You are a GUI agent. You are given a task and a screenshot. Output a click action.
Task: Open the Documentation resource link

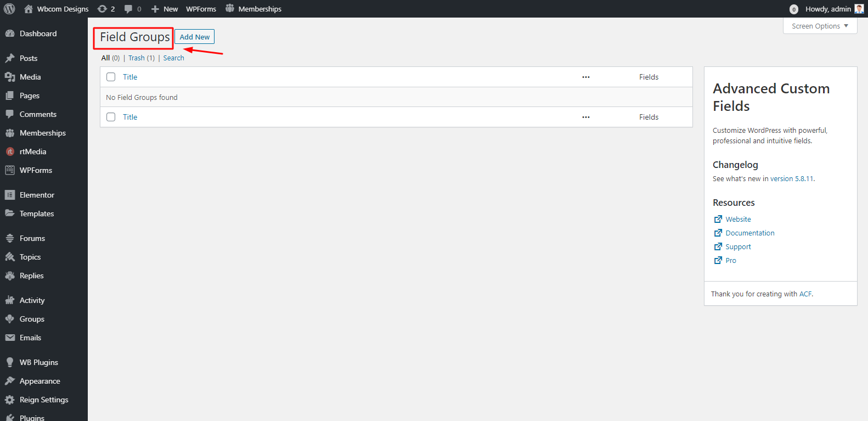[x=750, y=233]
